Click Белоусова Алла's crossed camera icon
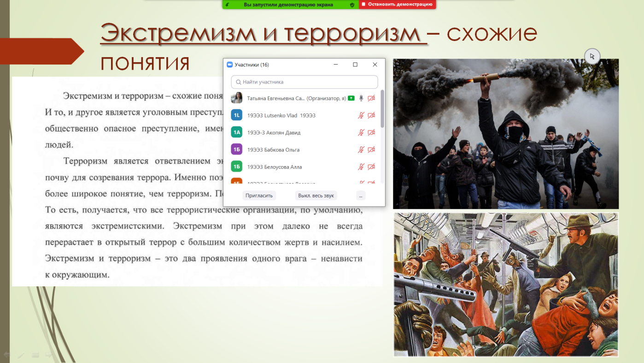 tap(371, 167)
